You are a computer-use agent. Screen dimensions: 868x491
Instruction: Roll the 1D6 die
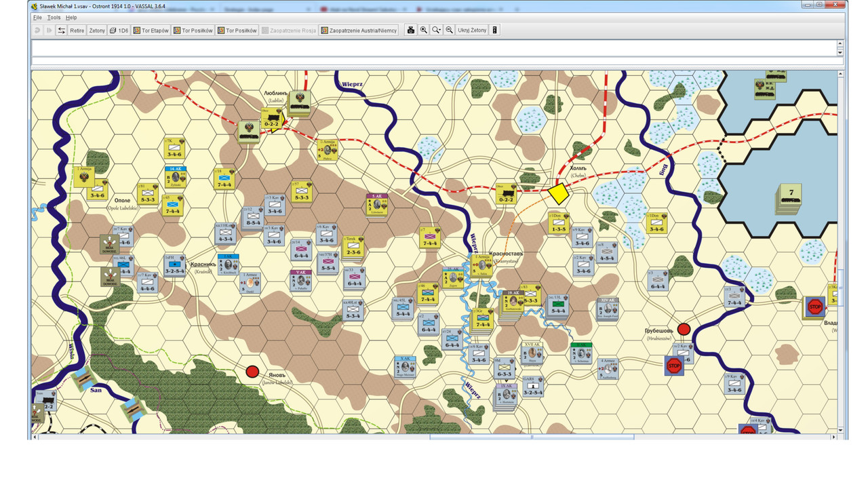[119, 31]
